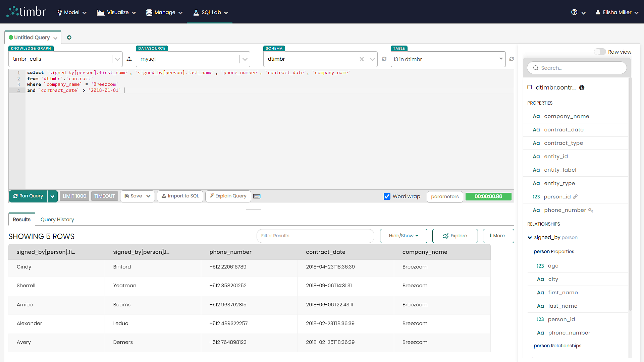Toggle Raw view switch on right panel

pyautogui.click(x=600, y=52)
